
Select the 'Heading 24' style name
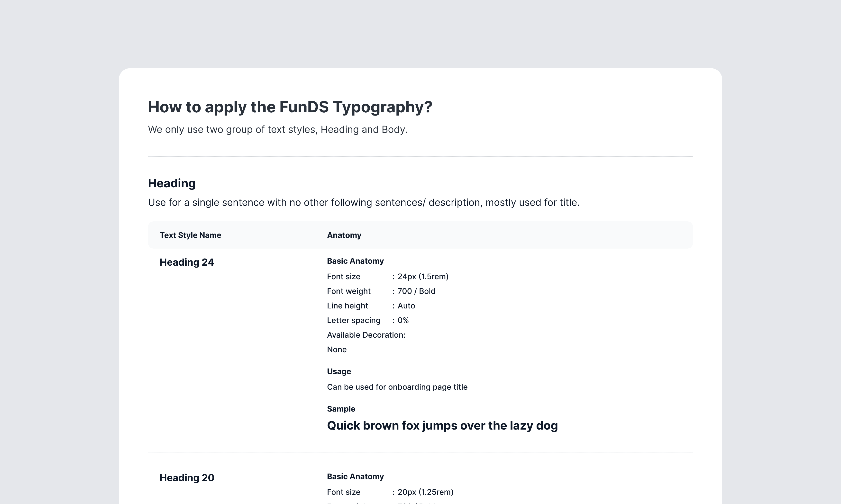(186, 262)
